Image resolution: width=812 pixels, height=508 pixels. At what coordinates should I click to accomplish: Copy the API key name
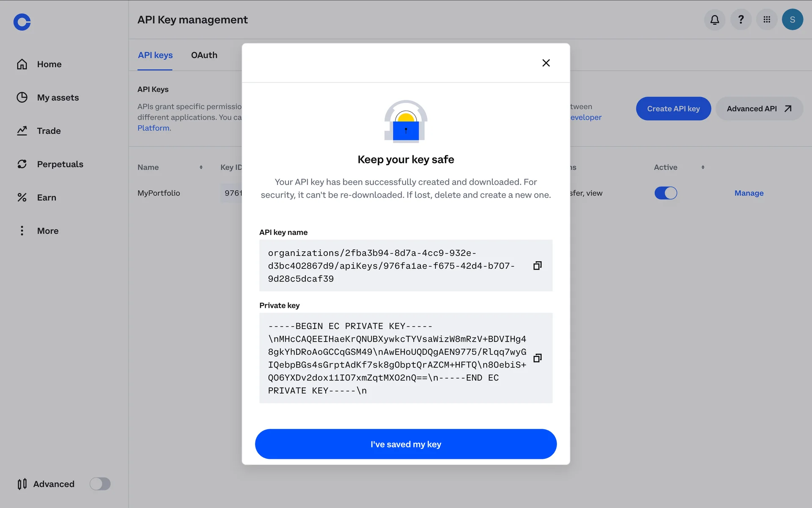(537, 265)
